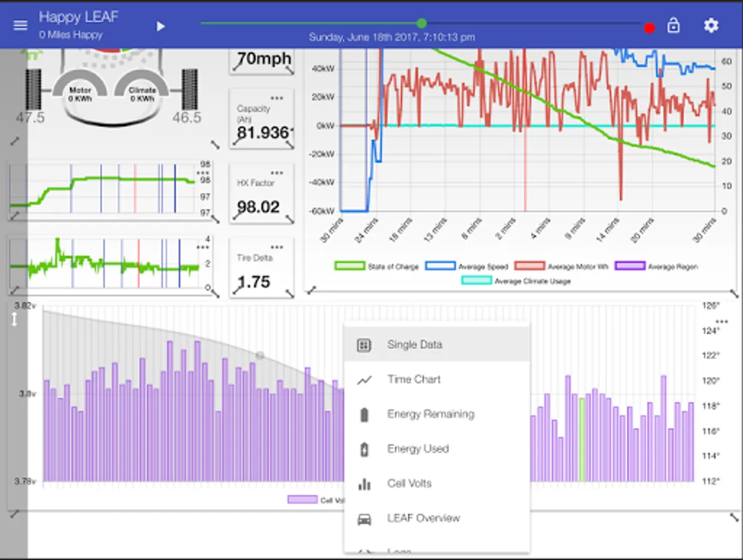Image resolution: width=743 pixels, height=560 pixels.
Task: Open the settings gear
Action: pos(711,25)
